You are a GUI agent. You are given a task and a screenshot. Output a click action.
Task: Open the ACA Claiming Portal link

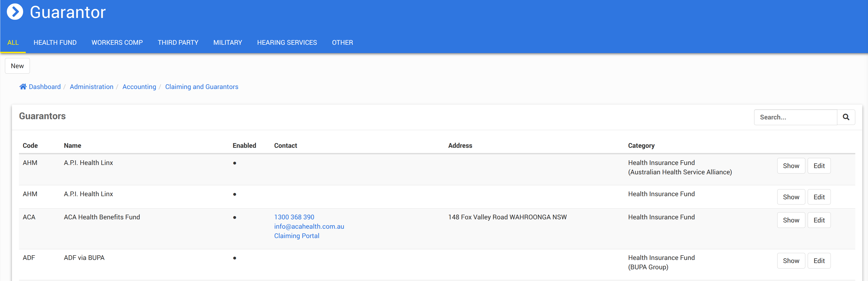(296, 236)
